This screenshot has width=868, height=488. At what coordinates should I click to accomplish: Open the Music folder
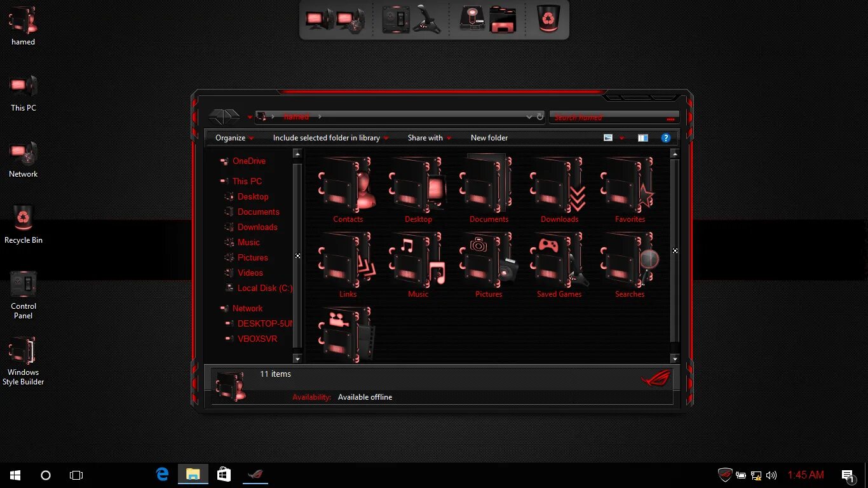(418, 261)
